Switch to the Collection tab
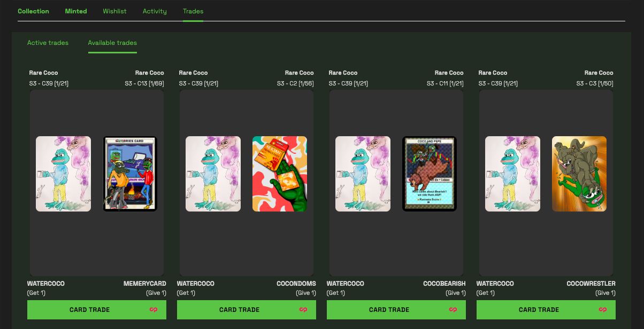The width and height of the screenshot is (644, 329). tap(33, 11)
